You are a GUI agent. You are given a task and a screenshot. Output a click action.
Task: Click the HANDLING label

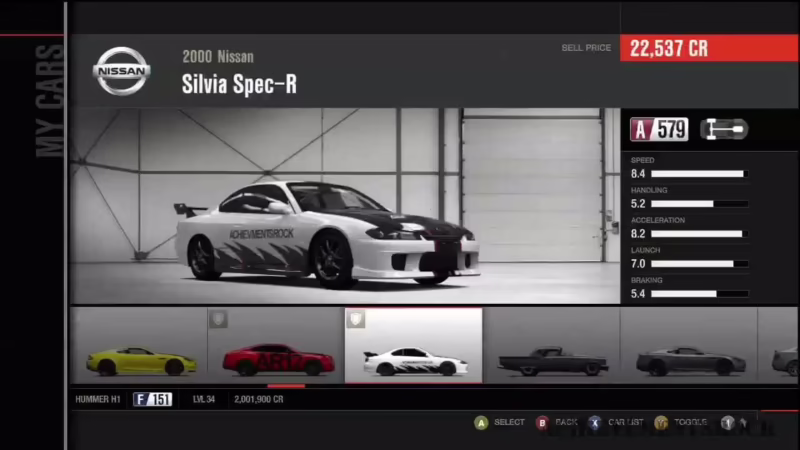click(649, 190)
